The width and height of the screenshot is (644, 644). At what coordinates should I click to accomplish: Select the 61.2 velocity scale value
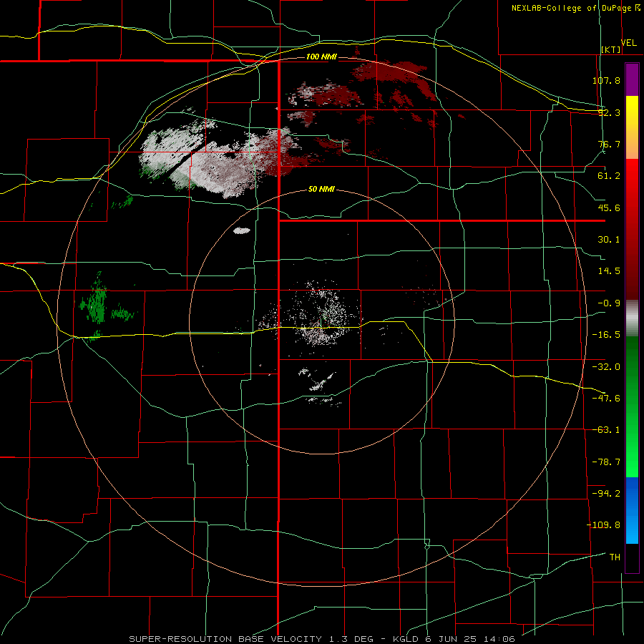coord(609,176)
